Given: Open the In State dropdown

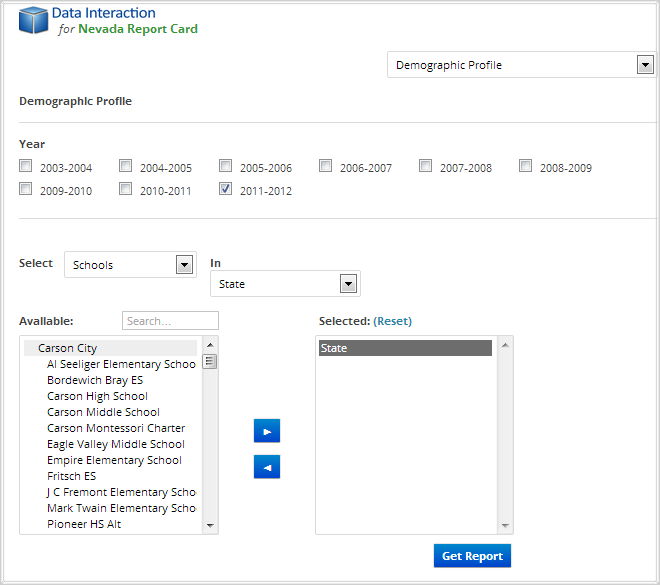Looking at the screenshot, I should pos(285,284).
